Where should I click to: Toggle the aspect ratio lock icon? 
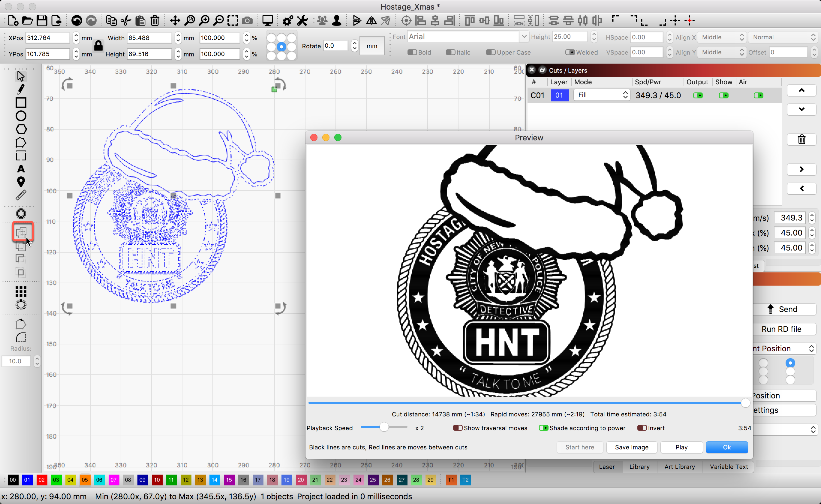tap(98, 45)
